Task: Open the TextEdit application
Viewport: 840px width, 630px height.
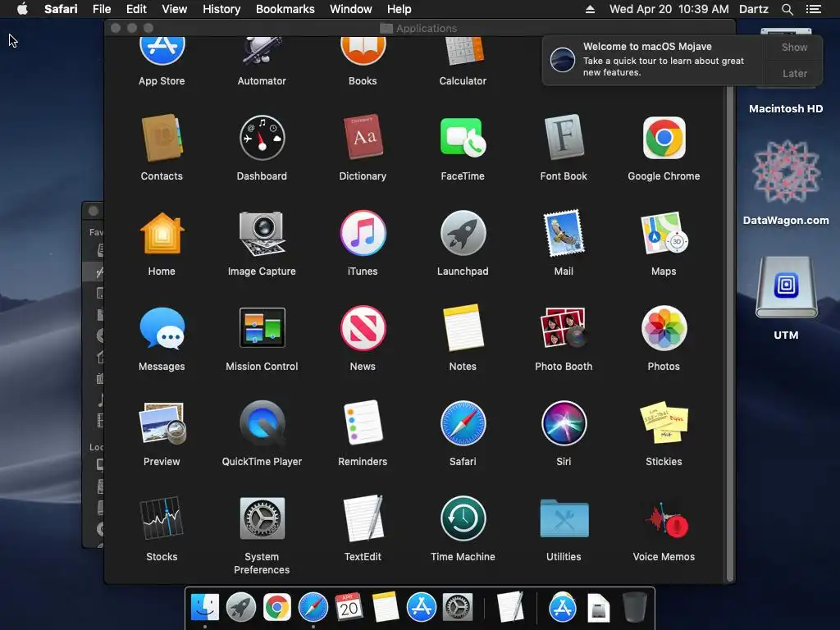Action: (363, 518)
